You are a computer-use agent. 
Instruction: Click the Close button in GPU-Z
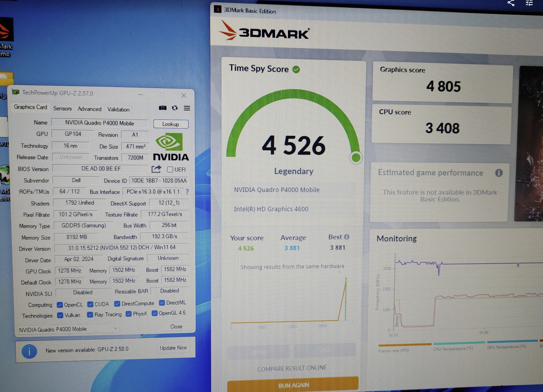coord(176,327)
